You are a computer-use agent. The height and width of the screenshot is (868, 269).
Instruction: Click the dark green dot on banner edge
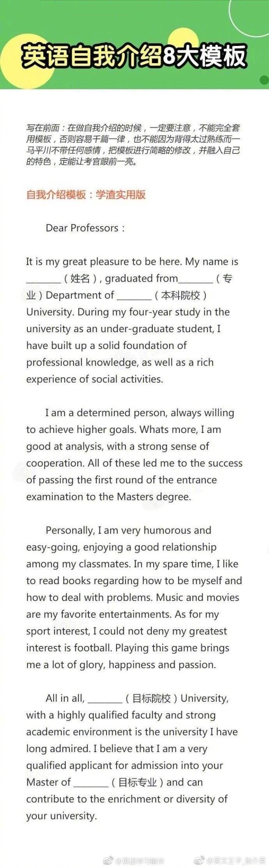point(264,80)
